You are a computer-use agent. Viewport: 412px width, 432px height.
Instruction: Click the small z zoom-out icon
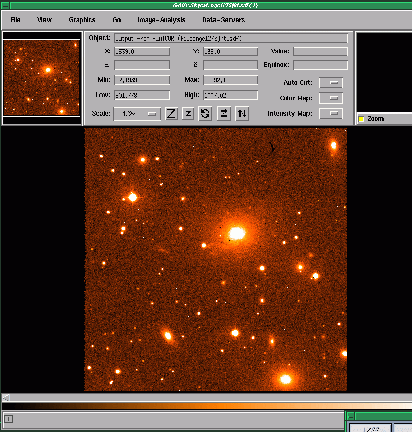[x=188, y=114]
